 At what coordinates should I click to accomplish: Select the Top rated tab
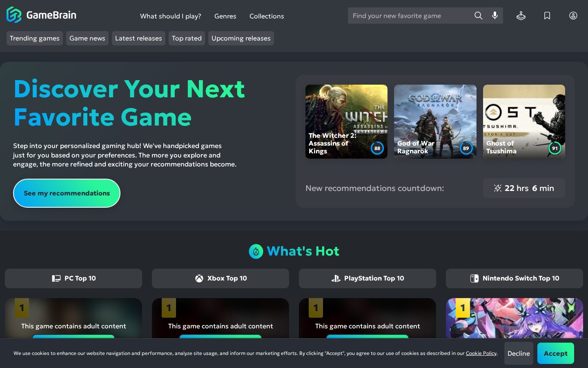click(x=187, y=38)
